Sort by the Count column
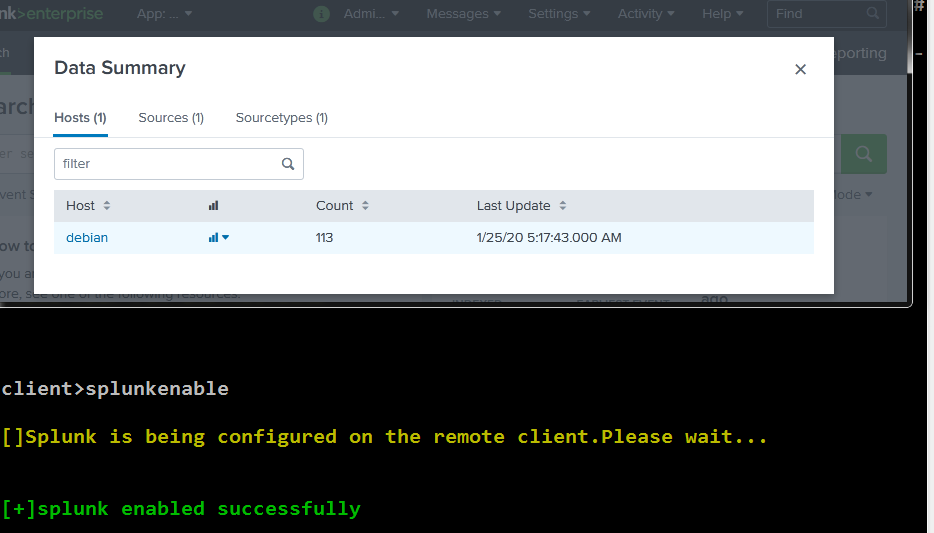Image resolution: width=934 pixels, height=533 pixels. pyautogui.click(x=342, y=205)
